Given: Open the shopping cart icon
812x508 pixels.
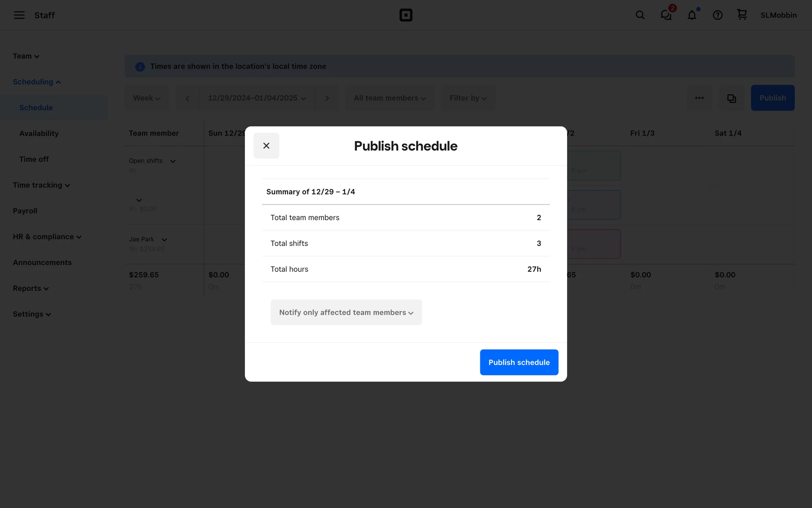Looking at the screenshot, I should [x=742, y=15].
